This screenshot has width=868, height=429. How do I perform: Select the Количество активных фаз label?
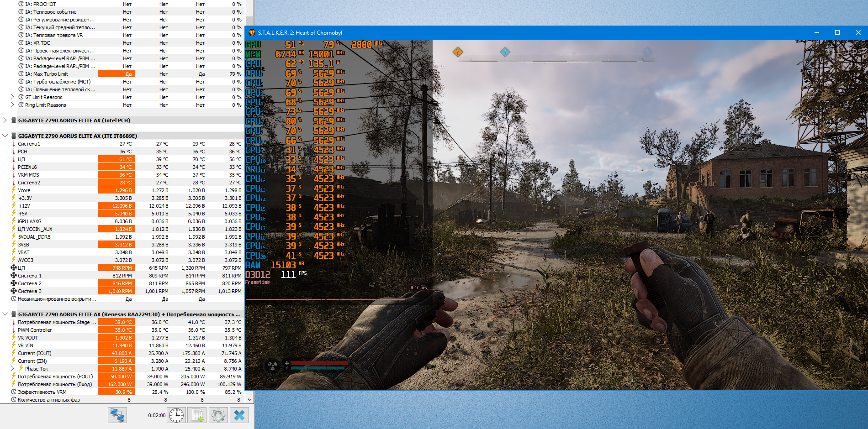click(x=49, y=400)
